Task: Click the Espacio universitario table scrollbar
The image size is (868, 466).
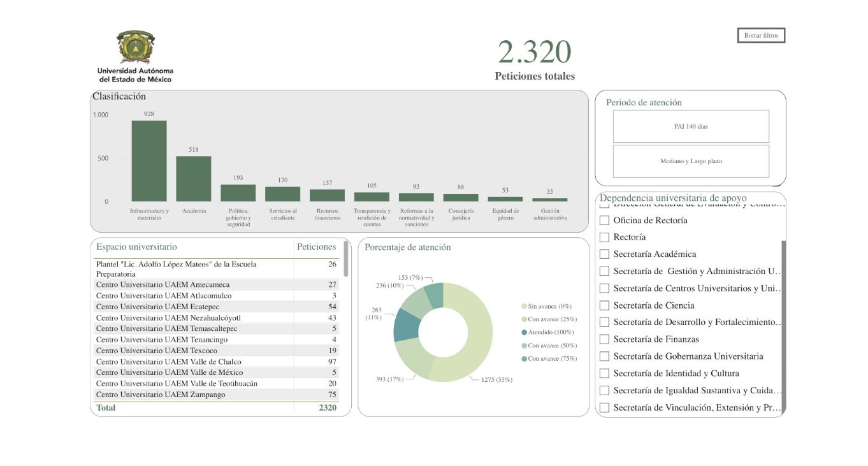Action: click(346, 258)
